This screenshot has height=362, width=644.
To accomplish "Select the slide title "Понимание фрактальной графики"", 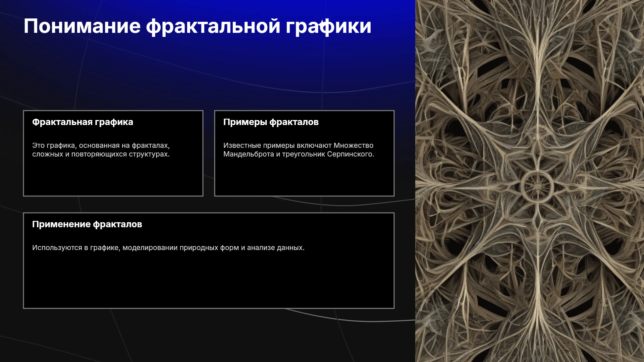I will pos(198,26).
